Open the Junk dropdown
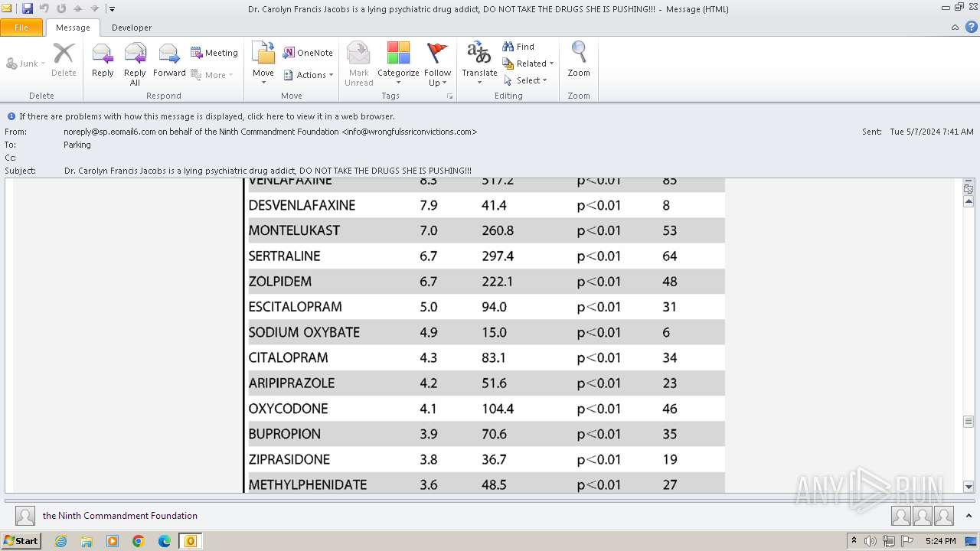Viewport: 980px width, 551px height. 26,64
